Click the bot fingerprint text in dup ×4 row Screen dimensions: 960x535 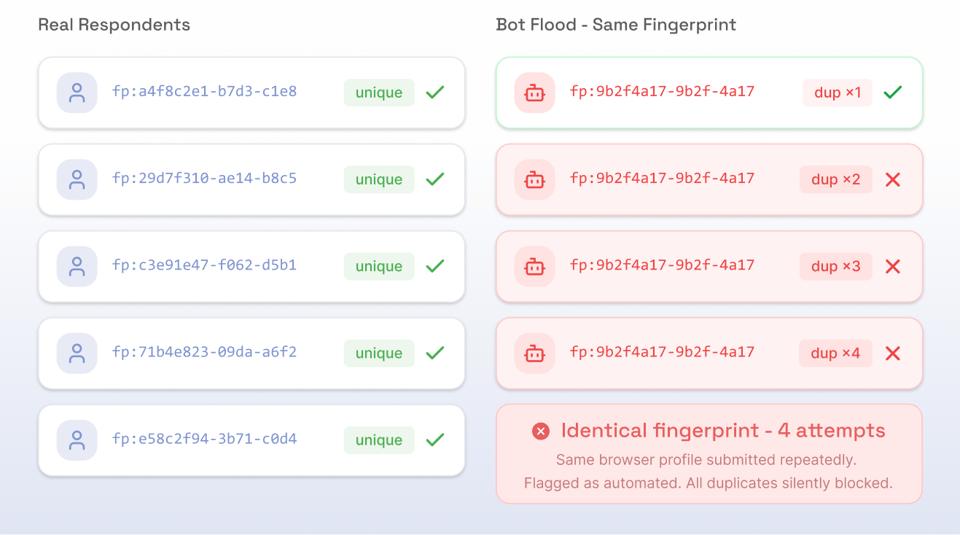[662, 352]
